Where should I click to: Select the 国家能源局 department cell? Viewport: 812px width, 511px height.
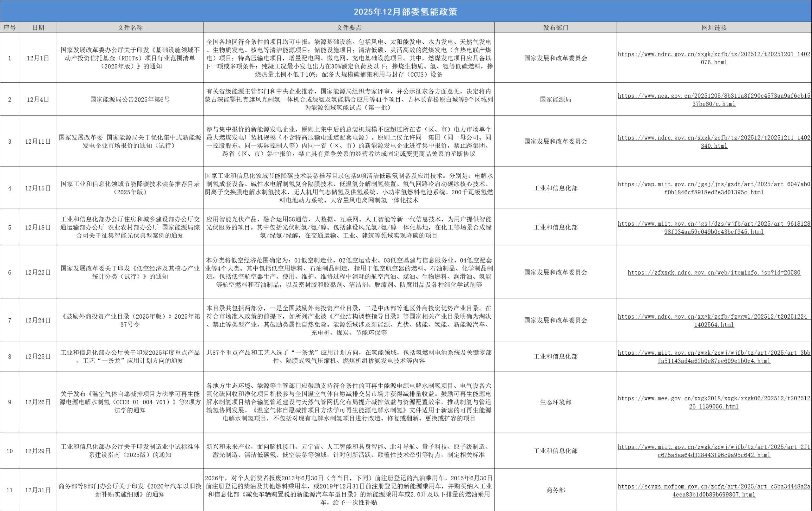(556, 100)
